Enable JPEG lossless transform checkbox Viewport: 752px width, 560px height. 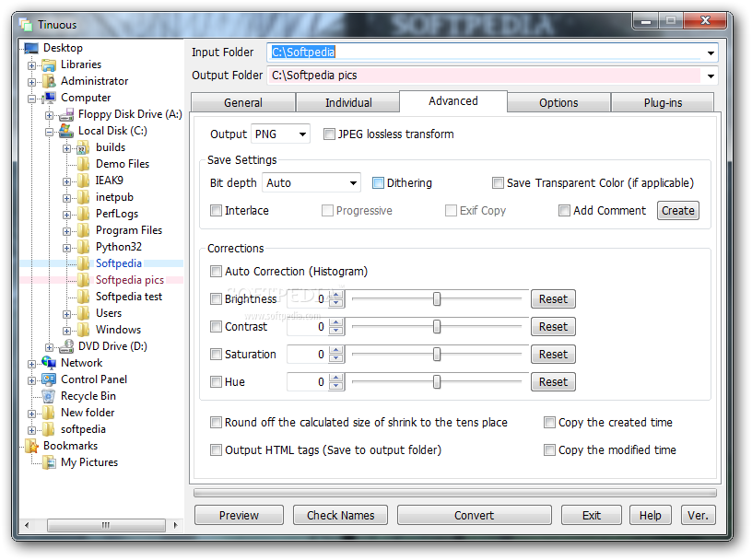(x=329, y=134)
